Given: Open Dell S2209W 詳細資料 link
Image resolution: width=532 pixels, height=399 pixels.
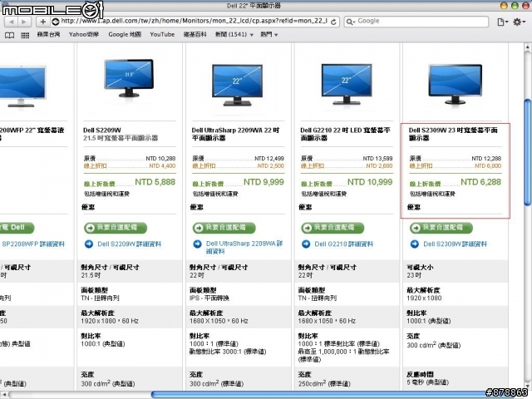Looking at the screenshot, I should pyautogui.click(x=130, y=244).
